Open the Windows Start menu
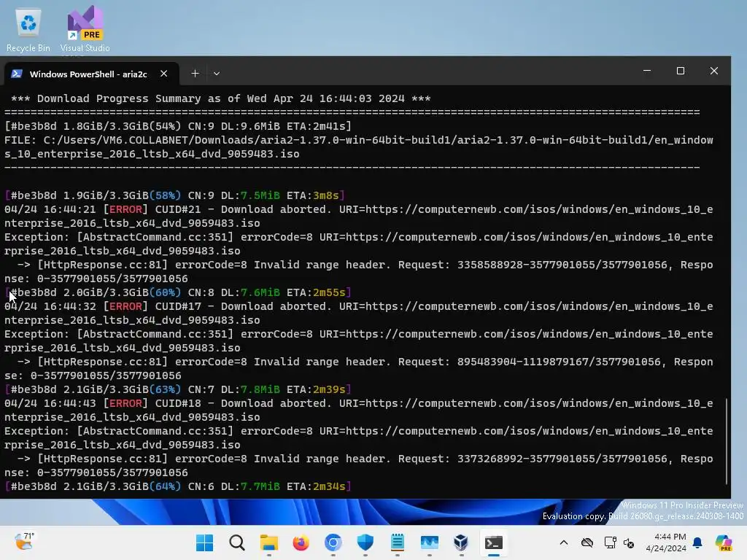747x560 pixels. (x=205, y=542)
